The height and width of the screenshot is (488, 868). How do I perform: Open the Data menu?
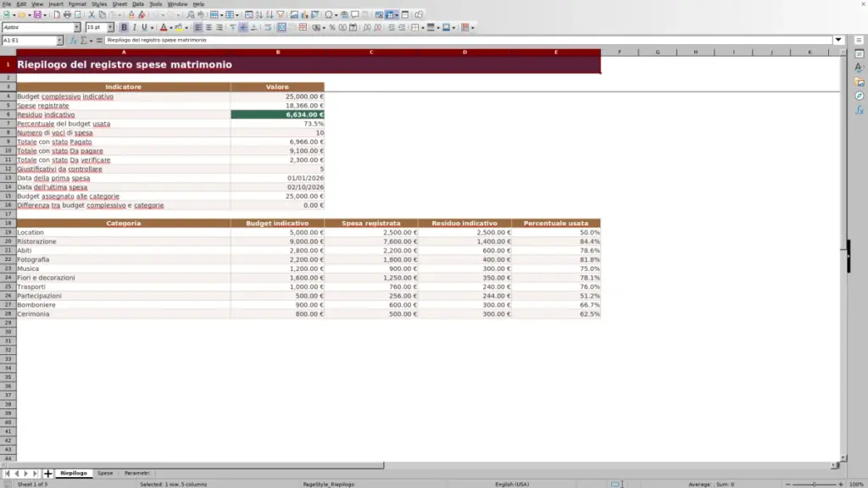coord(138,4)
